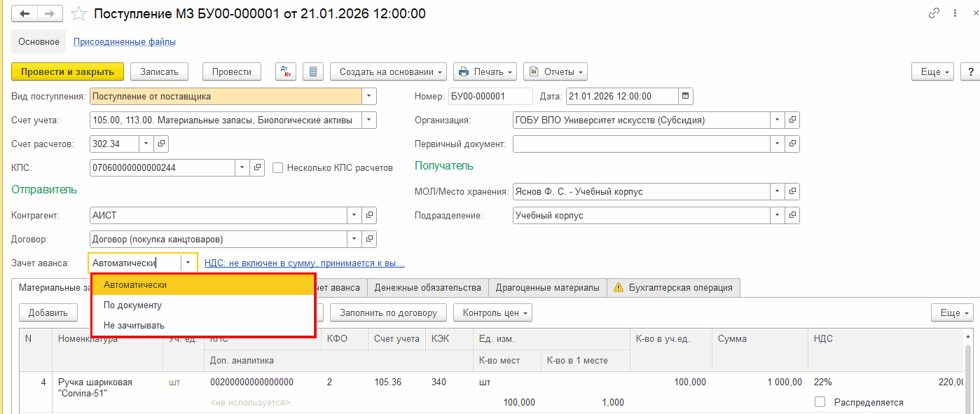Click the question mark help button
Image resolution: width=980 pixels, height=414 pixels.
(971, 71)
